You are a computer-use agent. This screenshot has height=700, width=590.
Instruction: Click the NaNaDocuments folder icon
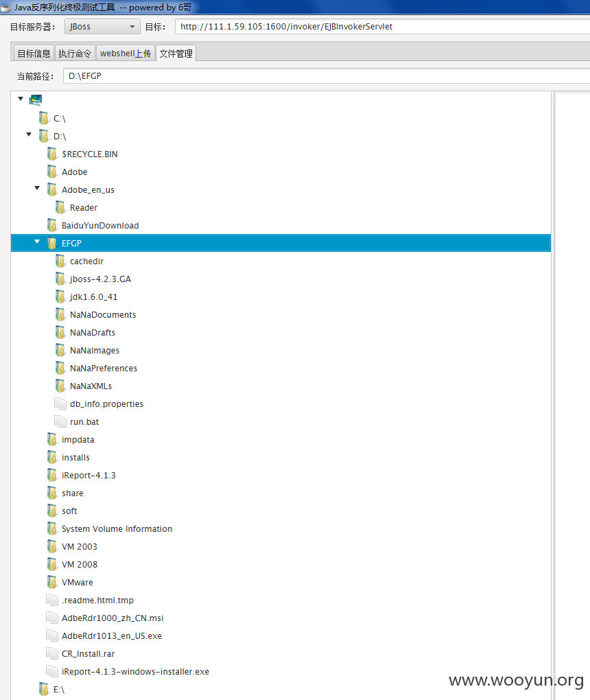[x=60, y=315]
